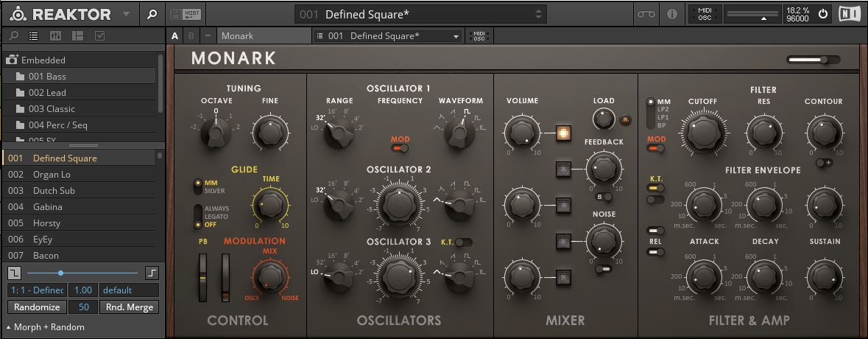
Task: Click the MIDI OSC indicator in top bar
Action: pos(705,14)
